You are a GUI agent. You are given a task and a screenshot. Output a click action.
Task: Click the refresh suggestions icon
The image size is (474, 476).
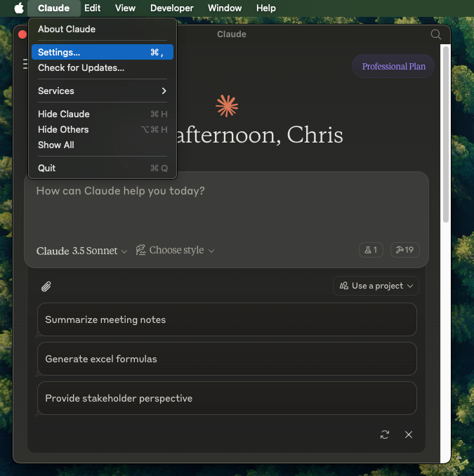(x=385, y=435)
